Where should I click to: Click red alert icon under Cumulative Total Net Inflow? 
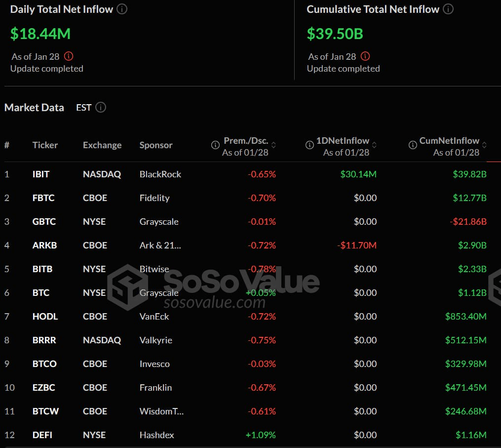click(x=365, y=56)
